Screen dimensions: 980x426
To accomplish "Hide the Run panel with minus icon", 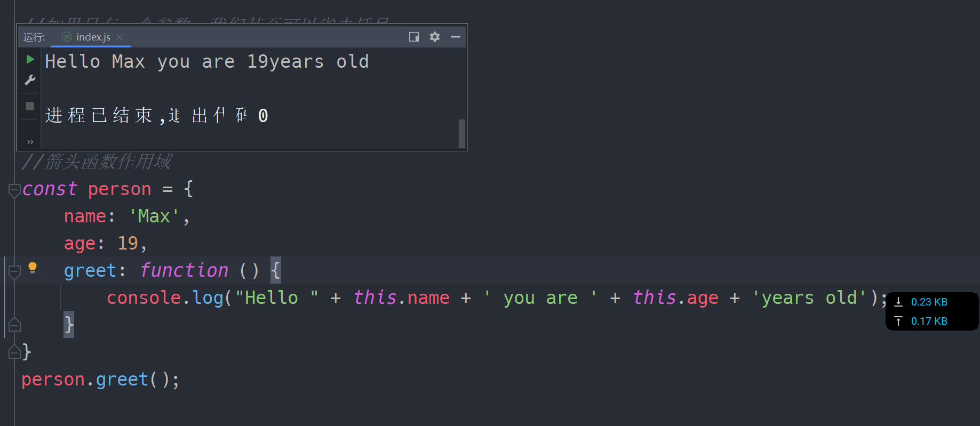I will (x=456, y=37).
